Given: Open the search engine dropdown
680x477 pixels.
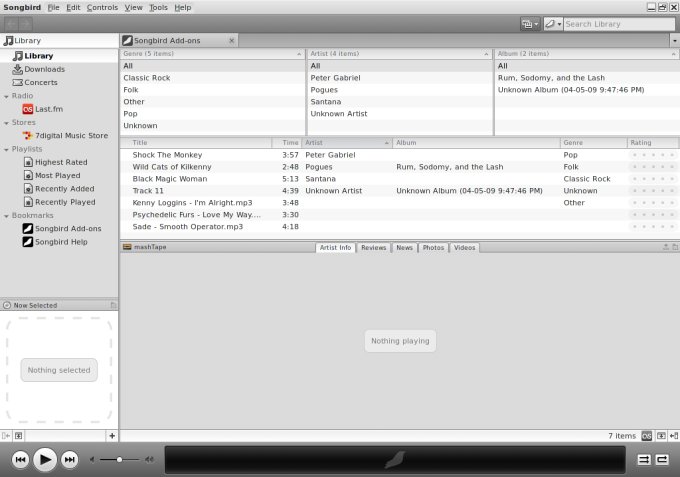Looking at the screenshot, I should (553, 23).
